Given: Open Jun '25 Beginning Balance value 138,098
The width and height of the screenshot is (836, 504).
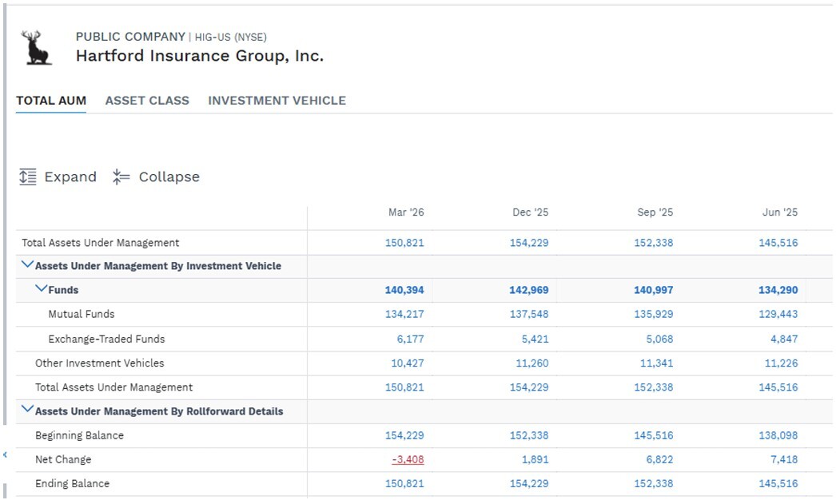Looking at the screenshot, I should (x=778, y=435).
